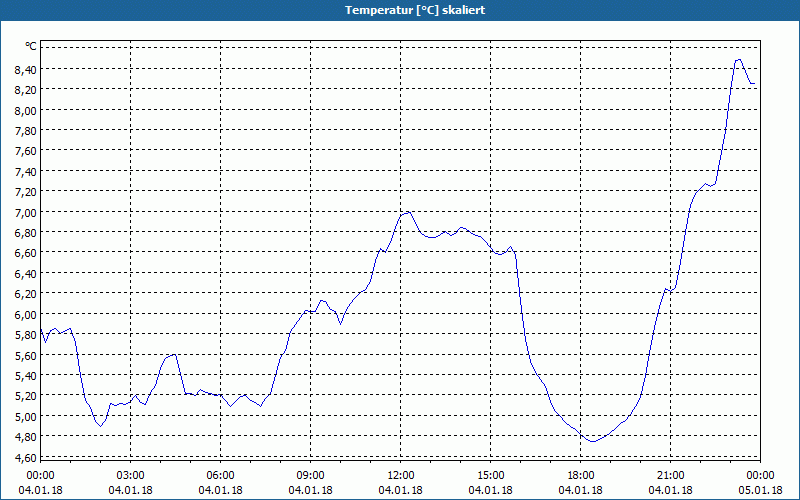Pick the 15:00 time label
The height and width of the screenshot is (500, 800).
pyautogui.click(x=490, y=476)
